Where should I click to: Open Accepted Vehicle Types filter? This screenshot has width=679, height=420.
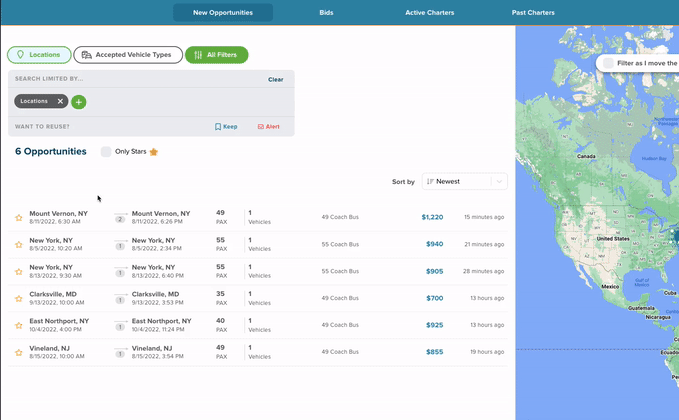[x=128, y=55]
